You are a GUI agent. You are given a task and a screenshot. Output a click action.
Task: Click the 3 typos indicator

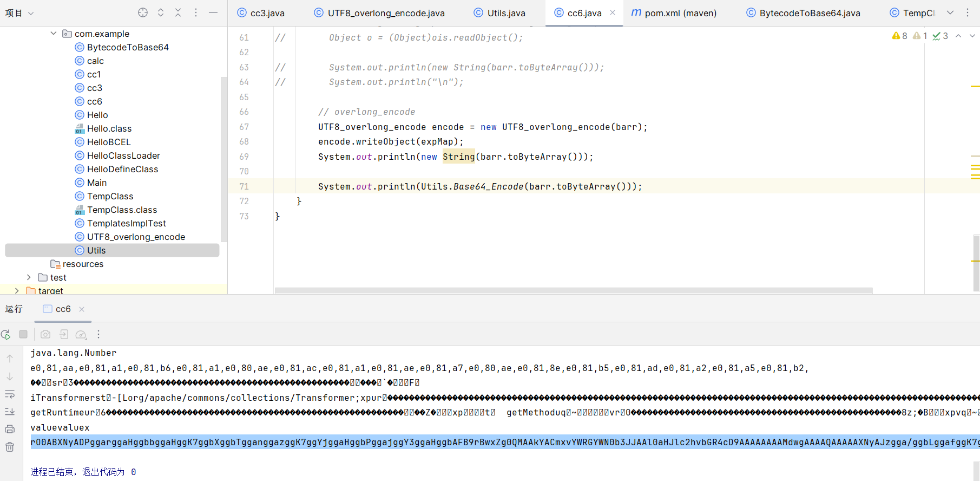point(940,36)
